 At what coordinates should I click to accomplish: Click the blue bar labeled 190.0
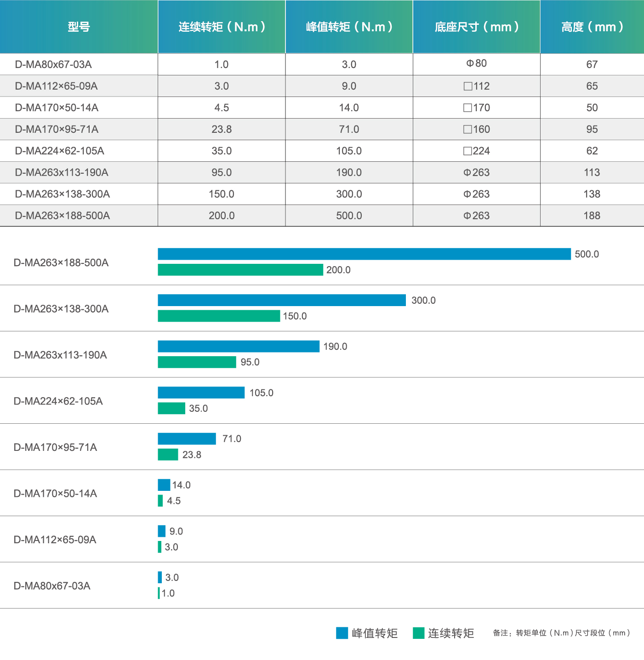[x=239, y=346]
